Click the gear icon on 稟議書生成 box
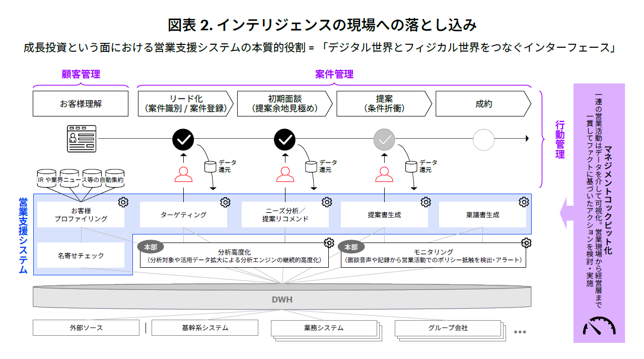Viewport: 644px width, 359px height. [524, 202]
